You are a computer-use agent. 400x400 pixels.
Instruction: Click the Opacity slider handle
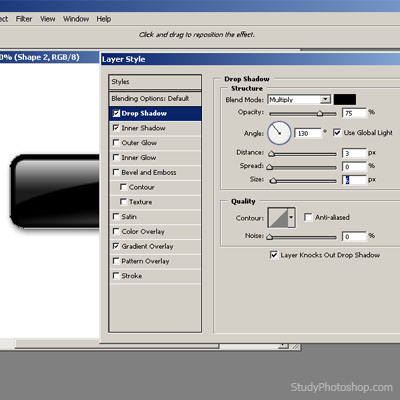320,114
